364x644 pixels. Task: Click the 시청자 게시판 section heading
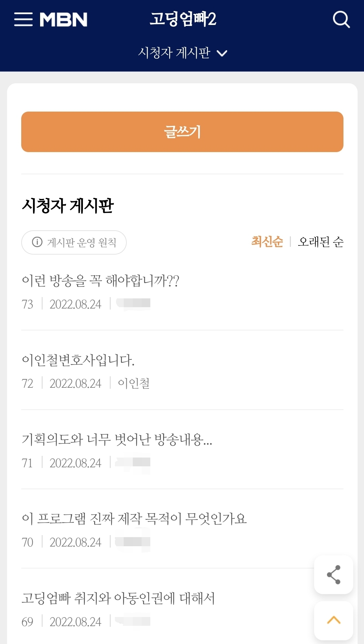pyautogui.click(x=68, y=206)
